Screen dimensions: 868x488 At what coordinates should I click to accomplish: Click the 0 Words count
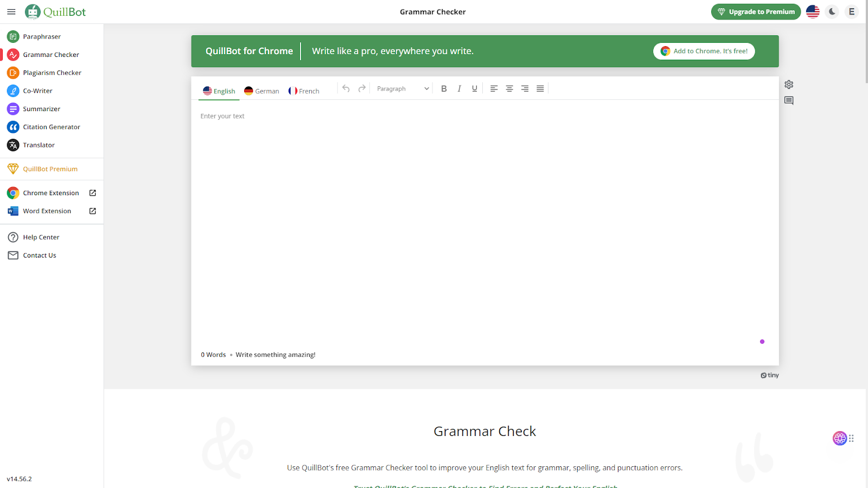coord(213,355)
